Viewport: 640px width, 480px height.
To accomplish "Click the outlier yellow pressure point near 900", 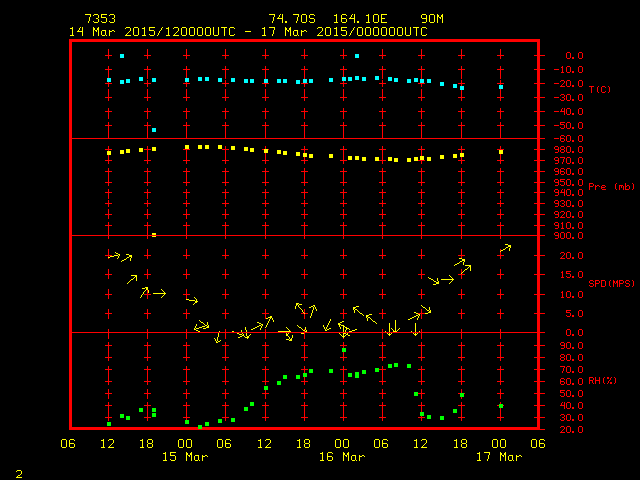I will [153, 235].
